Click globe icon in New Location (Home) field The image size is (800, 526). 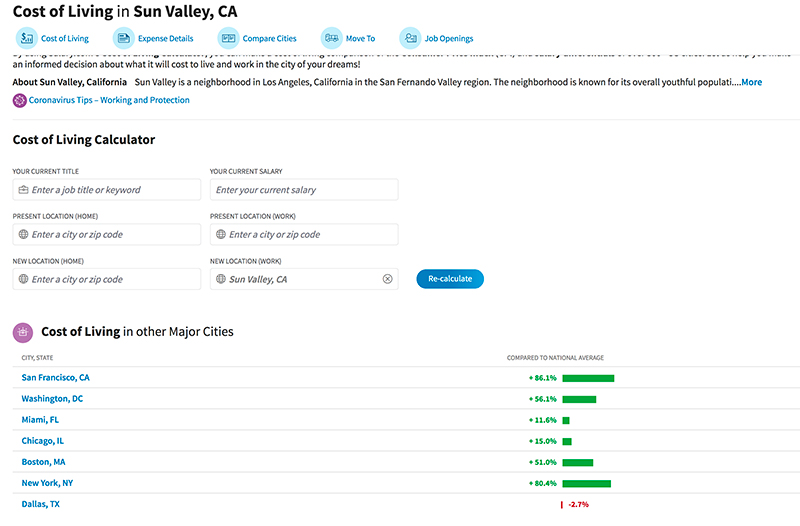coord(23,279)
